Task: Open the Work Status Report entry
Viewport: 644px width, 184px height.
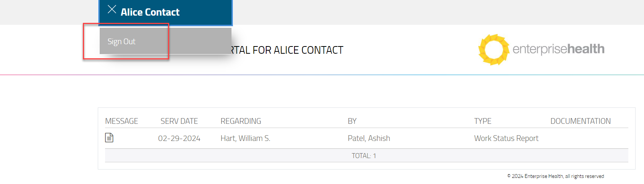Action: pos(506,138)
